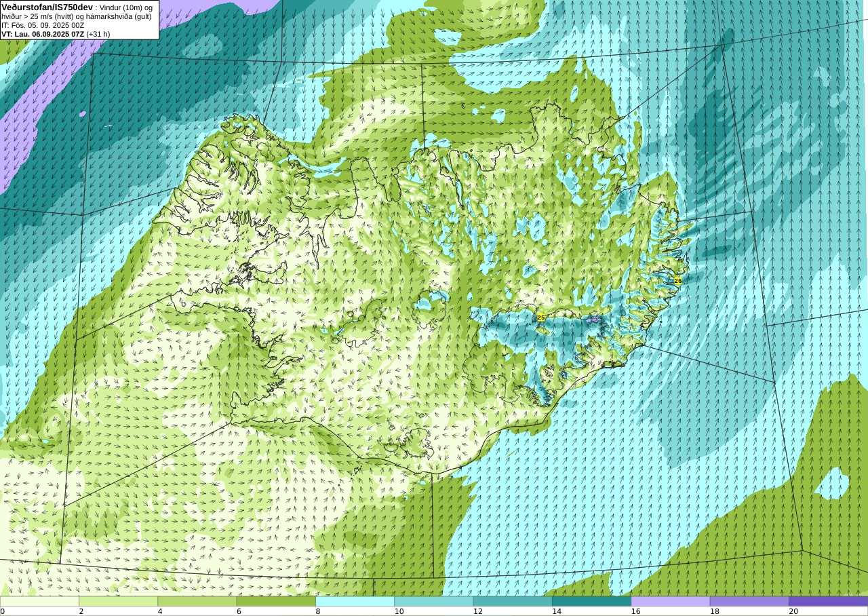Click the medium purple 18–20 m/s legend swatch
868x616 pixels.
point(749,601)
